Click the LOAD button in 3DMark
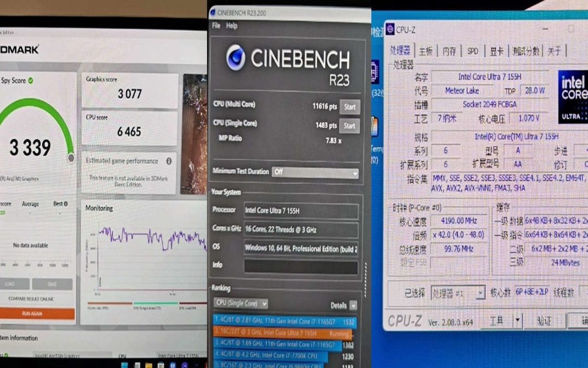588x368 pixels. tap(14, 284)
